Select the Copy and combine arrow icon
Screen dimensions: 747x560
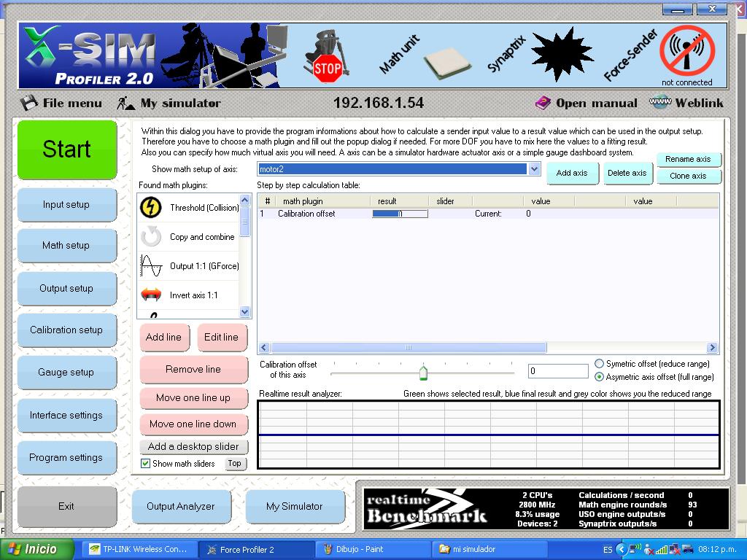tap(151, 237)
